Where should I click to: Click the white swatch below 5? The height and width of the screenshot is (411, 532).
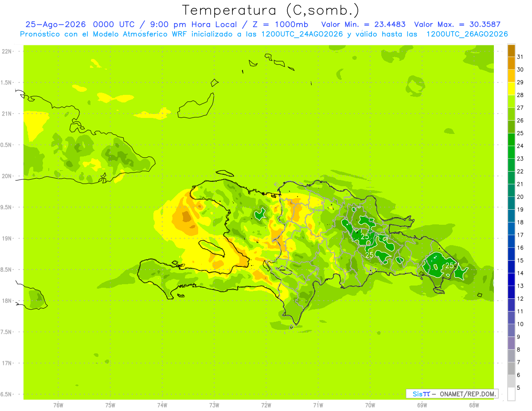(x=511, y=394)
